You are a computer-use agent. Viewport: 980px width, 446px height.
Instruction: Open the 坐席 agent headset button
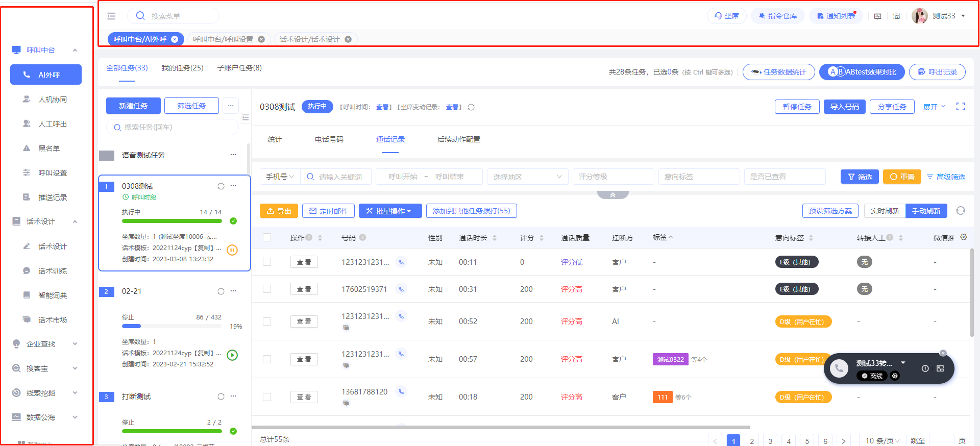(x=727, y=16)
